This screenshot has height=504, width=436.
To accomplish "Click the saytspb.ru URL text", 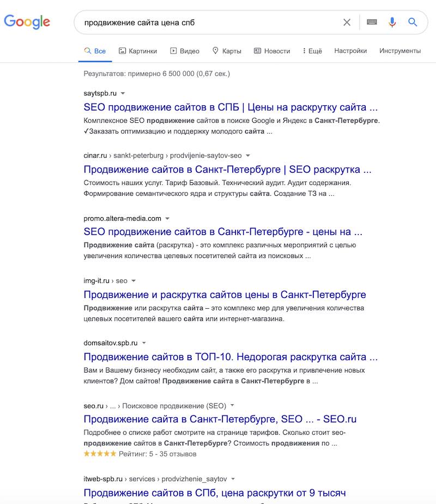I will (x=100, y=93).
